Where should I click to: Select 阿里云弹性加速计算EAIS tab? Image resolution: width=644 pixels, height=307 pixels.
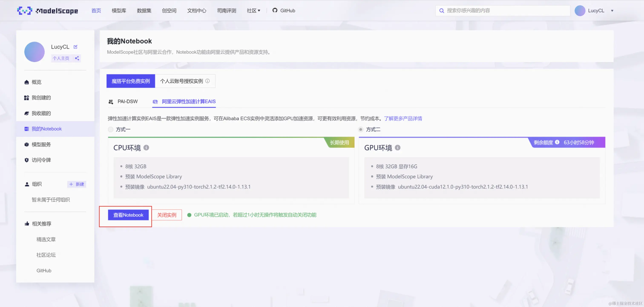click(184, 101)
